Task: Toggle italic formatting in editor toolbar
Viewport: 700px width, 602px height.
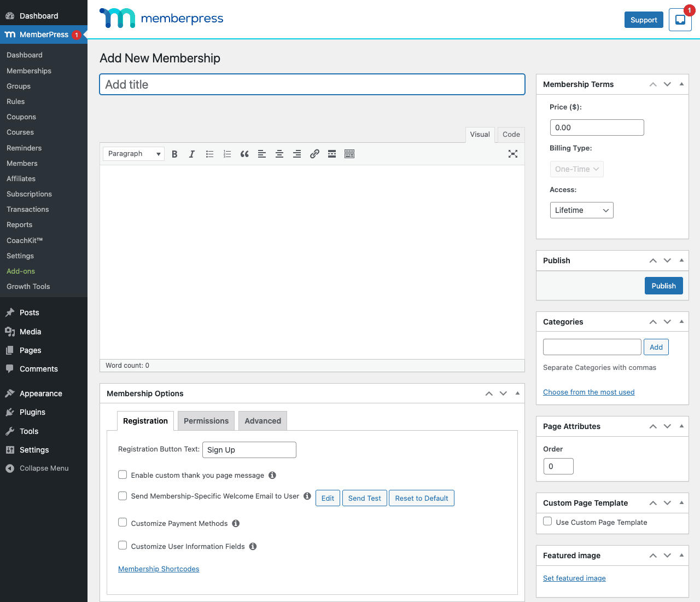Action: coord(192,154)
